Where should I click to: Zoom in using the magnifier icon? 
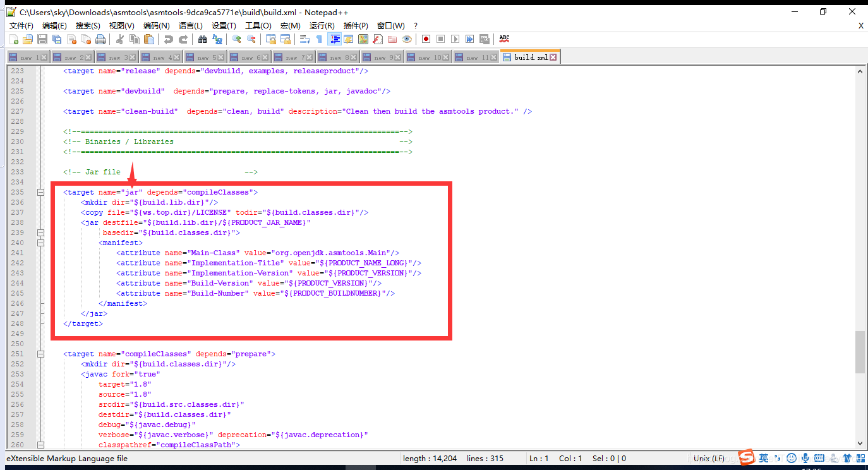click(x=237, y=39)
